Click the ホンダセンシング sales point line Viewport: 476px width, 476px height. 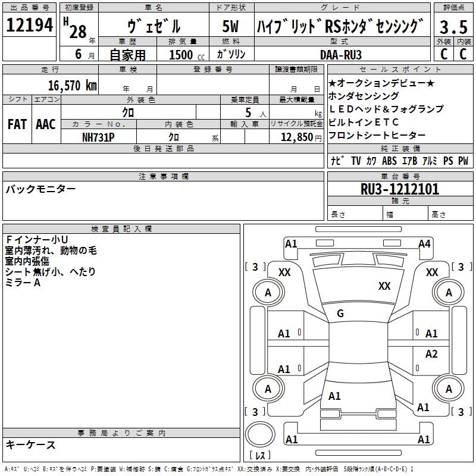click(364, 96)
